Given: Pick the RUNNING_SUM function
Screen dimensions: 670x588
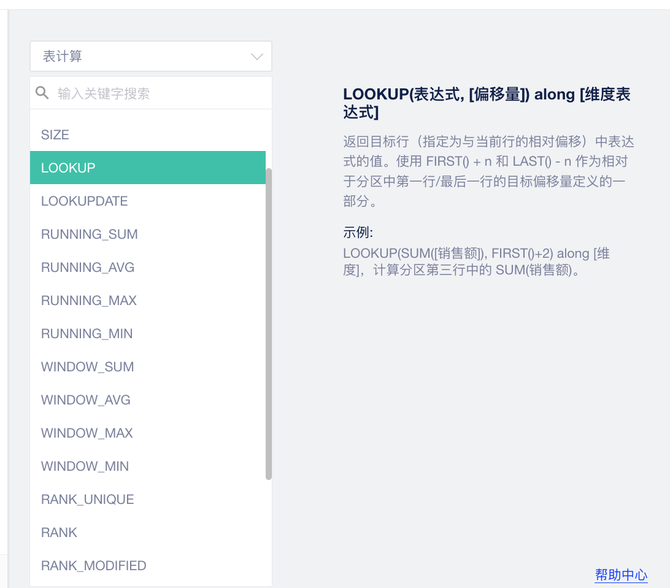Looking at the screenshot, I should [x=89, y=234].
